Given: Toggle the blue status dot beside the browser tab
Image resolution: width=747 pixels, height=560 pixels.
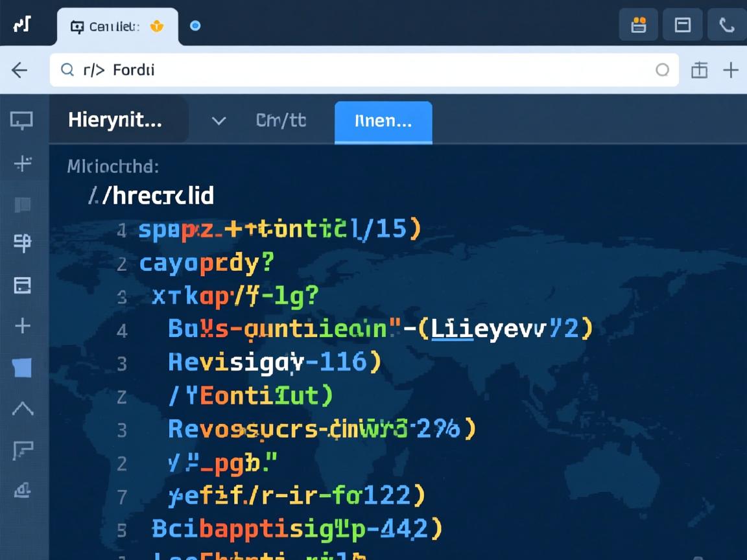Looking at the screenshot, I should point(195,27).
